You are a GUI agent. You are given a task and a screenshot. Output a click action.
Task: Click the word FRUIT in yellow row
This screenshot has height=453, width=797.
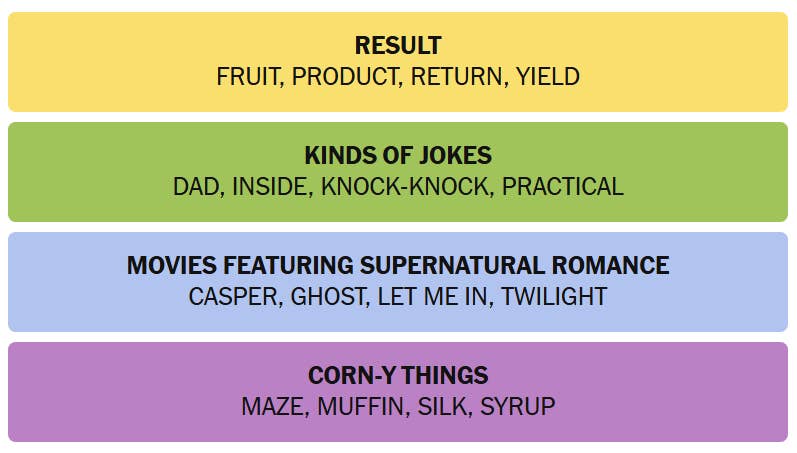248,77
